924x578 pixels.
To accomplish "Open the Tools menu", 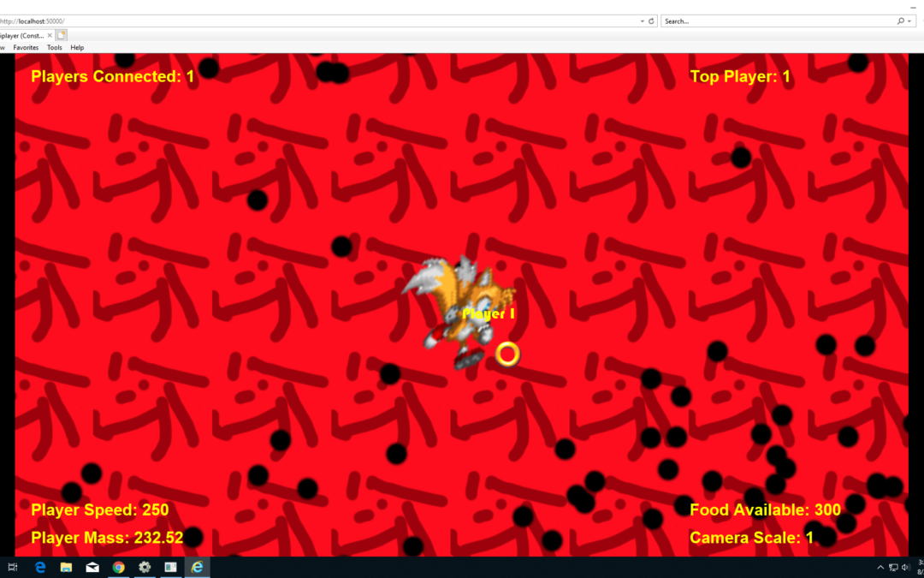I will tap(54, 48).
